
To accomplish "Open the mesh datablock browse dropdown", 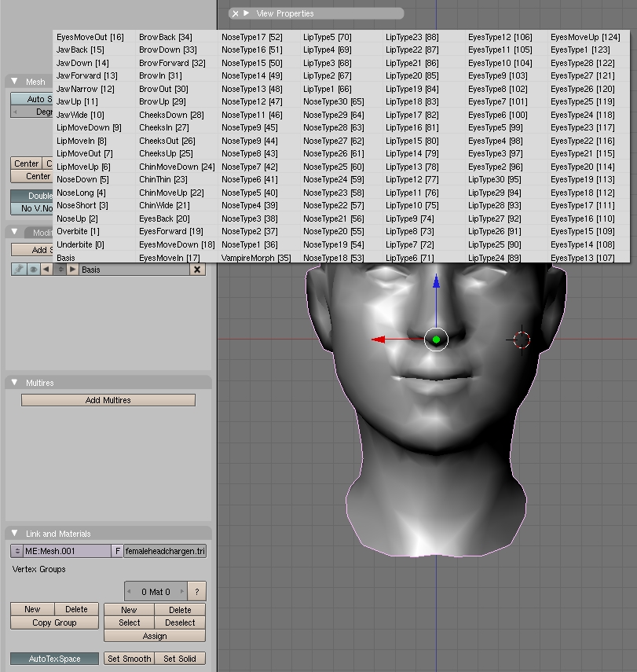I will (x=16, y=551).
